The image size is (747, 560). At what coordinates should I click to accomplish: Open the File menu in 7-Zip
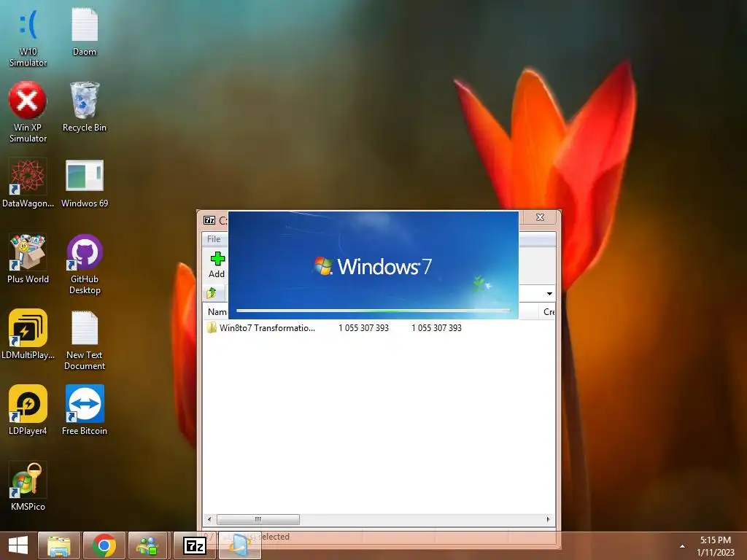[x=214, y=239]
